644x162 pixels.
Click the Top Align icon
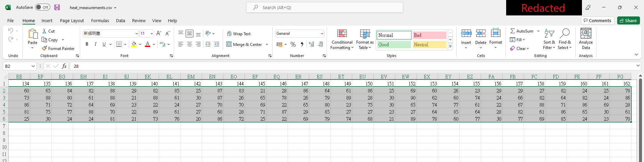click(x=181, y=33)
